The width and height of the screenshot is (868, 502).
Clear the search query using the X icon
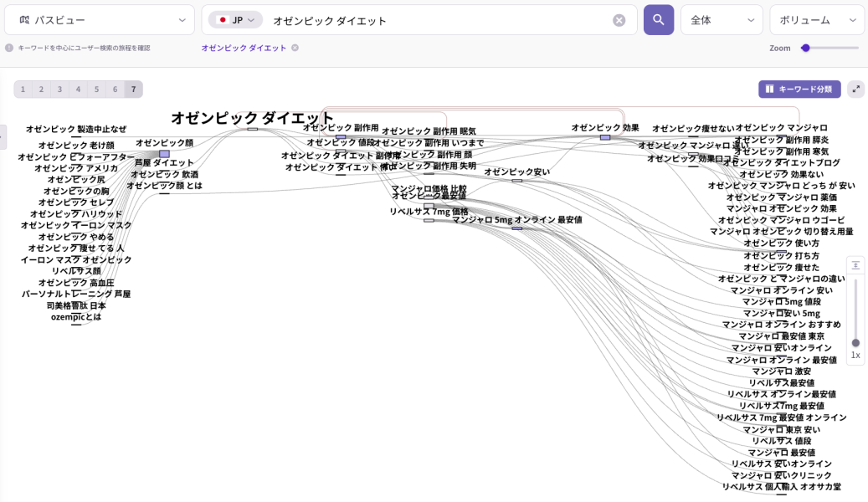[x=619, y=20]
